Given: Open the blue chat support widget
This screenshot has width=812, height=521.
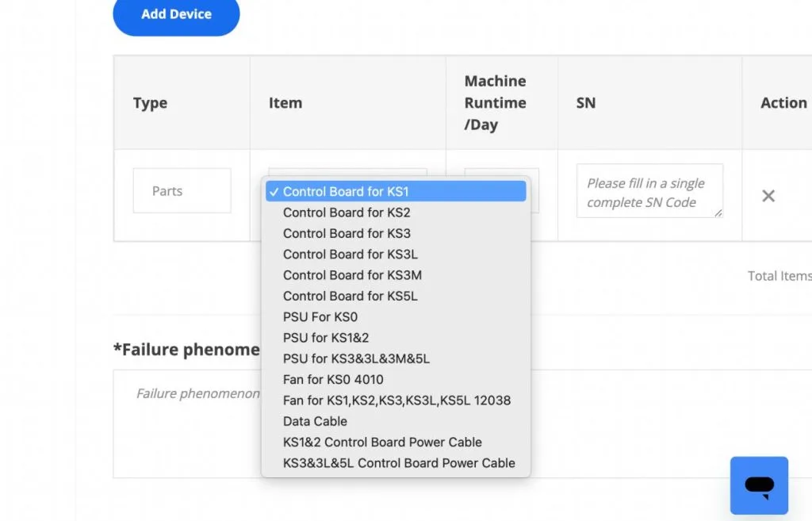Looking at the screenshot, I should pos(759,485).
